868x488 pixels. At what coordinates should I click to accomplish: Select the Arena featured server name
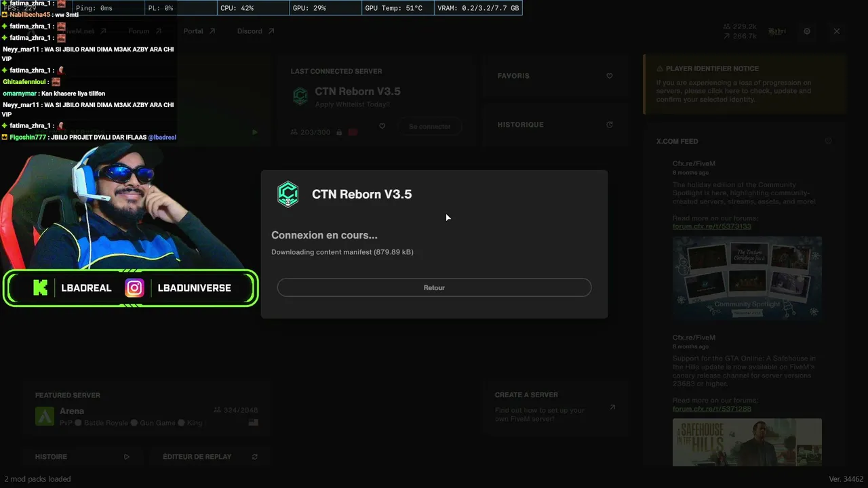pyautogui.click(x=72, y=411)
